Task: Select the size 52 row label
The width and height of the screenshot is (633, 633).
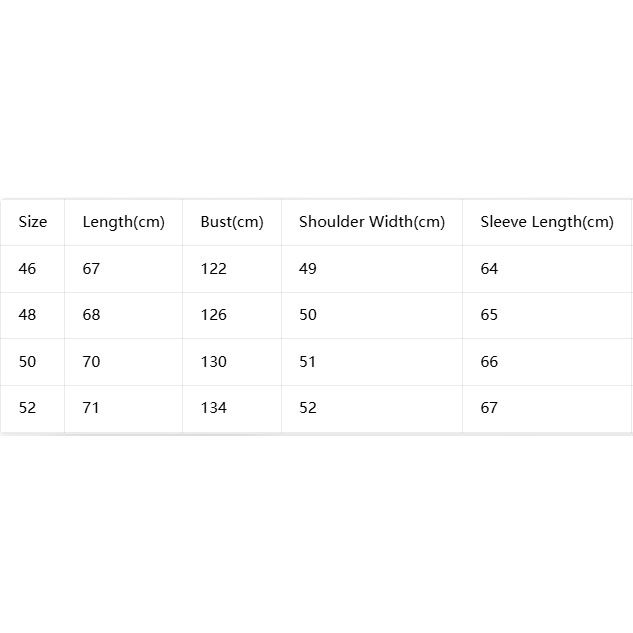Action: tap(27, 408)
